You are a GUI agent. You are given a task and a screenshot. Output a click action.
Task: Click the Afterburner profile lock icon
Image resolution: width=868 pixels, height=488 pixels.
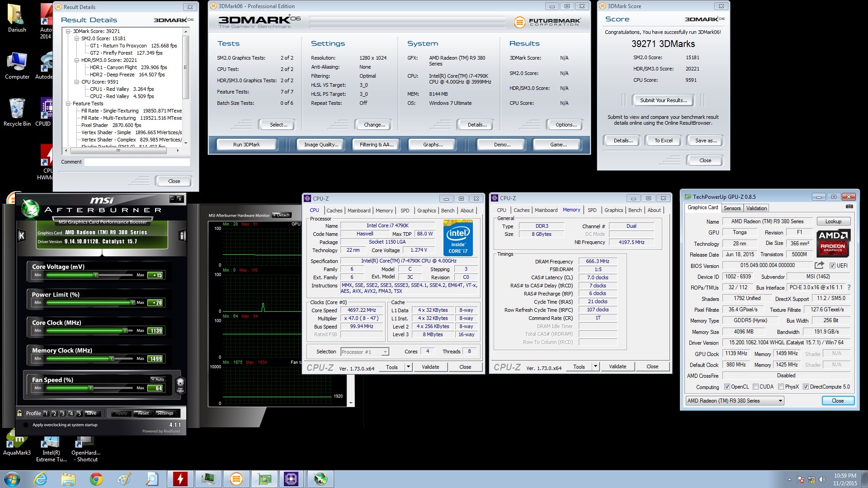pyautogui.click(x=19, y=413)
